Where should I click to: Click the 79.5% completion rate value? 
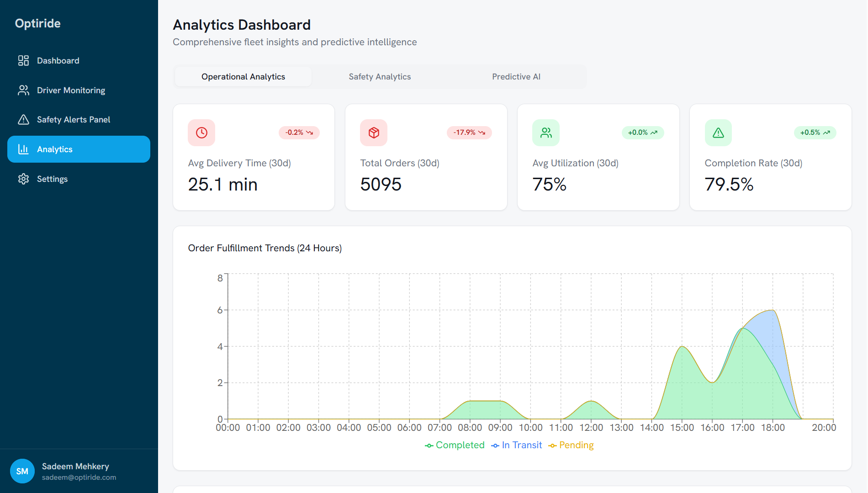coord(729,185)
